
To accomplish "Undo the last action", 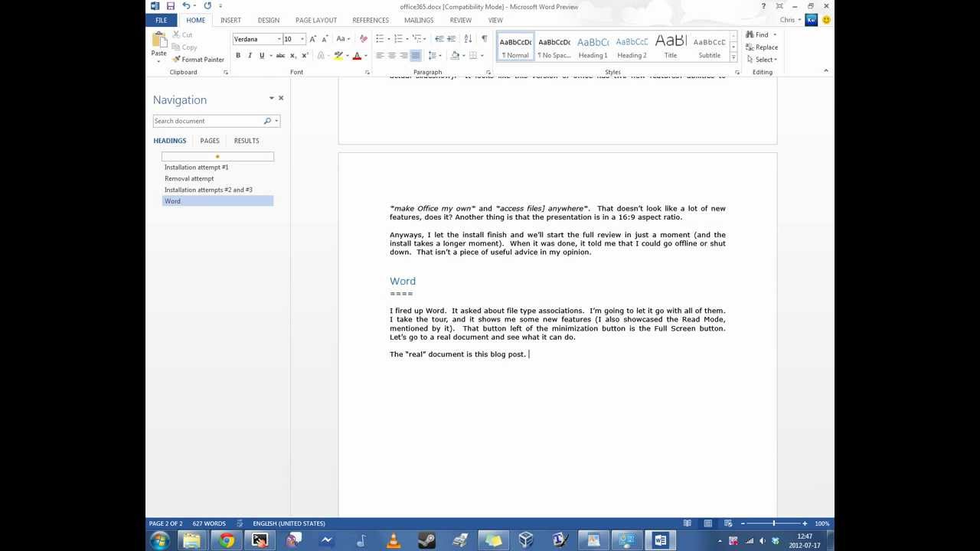I will (185, 6).
